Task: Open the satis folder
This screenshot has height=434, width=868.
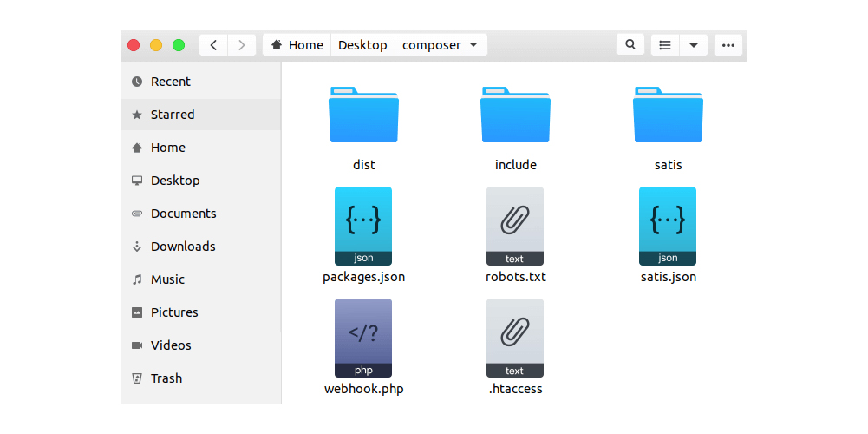Action: pyautogui.click(x=668, y=115)
